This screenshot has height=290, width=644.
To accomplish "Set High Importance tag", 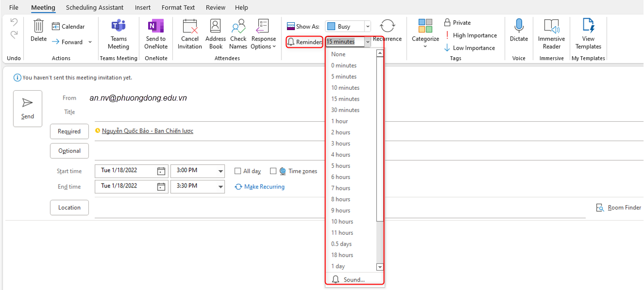I will 470,36.
